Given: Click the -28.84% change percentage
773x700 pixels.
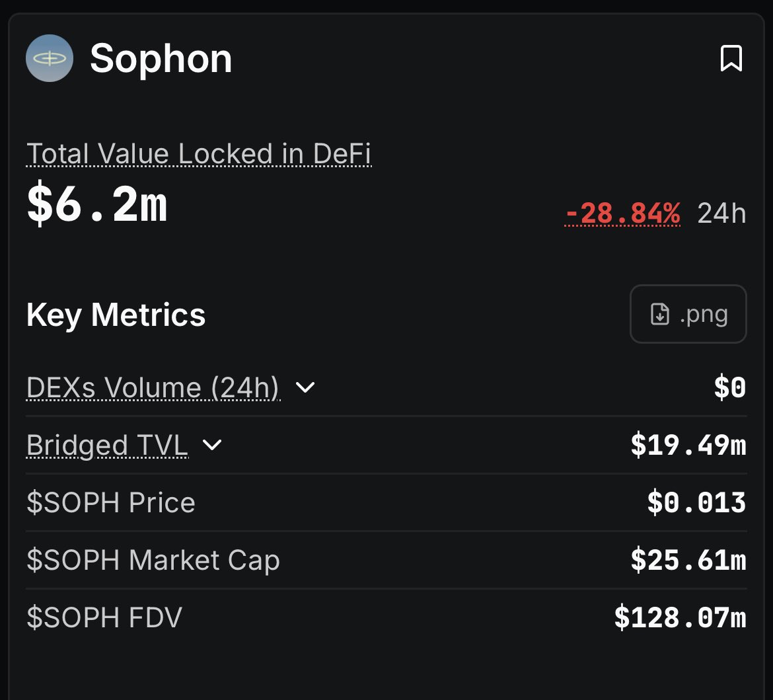Looking at the screenshot, I should (x=622, y=214).
